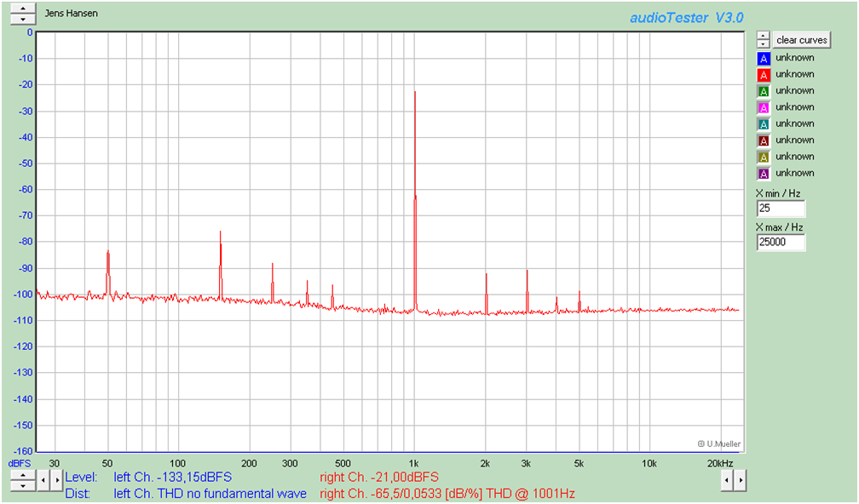Click down arrow below dBFS label
Screen dimensions: 859x504
tap(23, 485)
